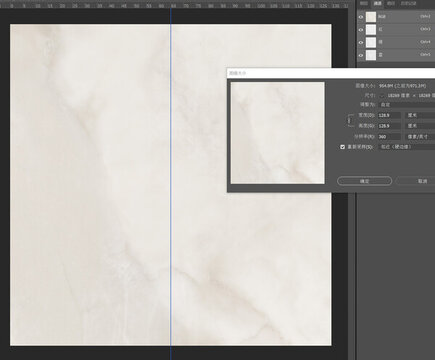This screenshot has width=435, height=360.
Task: Select the RGB channel thumbnail
Action: (371, 17)
